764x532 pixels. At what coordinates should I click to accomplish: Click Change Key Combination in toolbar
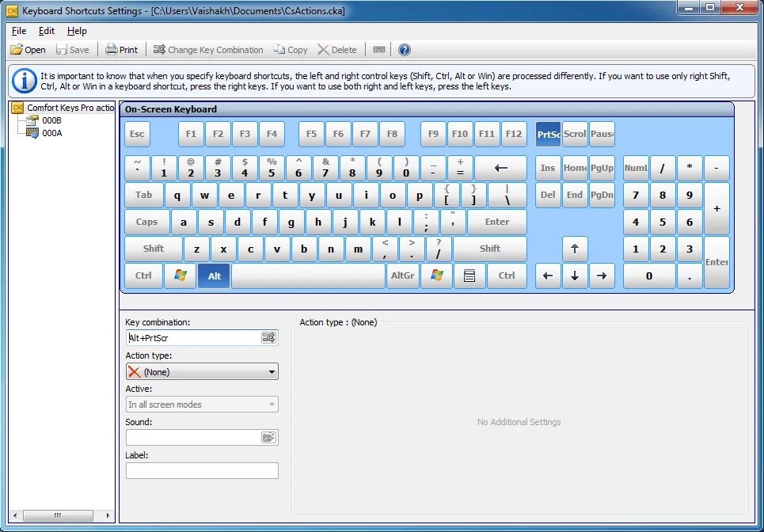pyautogui.click(x=208, y=50)
